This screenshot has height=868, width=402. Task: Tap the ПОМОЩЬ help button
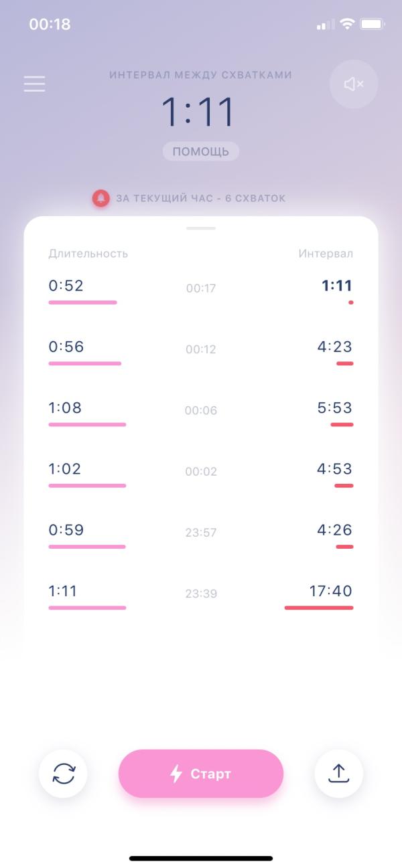201,151
